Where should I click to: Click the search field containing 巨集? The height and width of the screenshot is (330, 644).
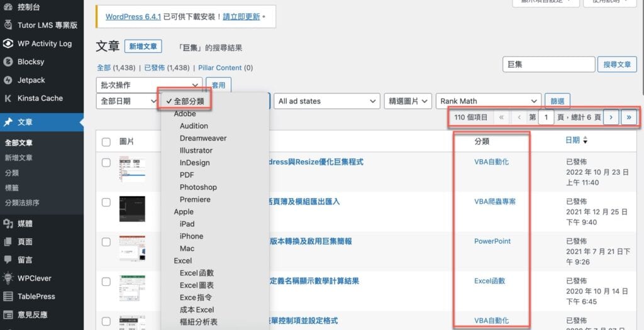pos(548,65)
